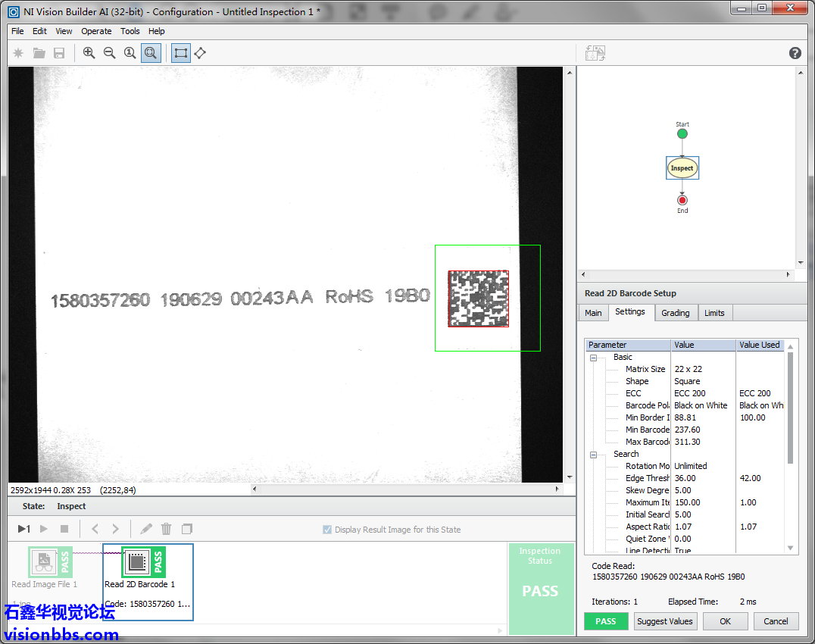Image resolution: width=815 pixels, height=644 pixels.
Task: Click the detected barcode in the image
Action: click(478, 299)
